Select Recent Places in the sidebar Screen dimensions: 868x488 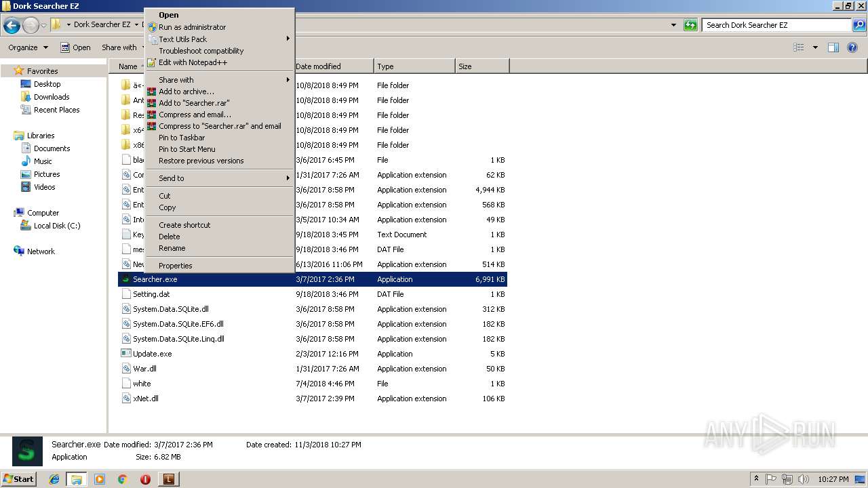coord(56,110)
